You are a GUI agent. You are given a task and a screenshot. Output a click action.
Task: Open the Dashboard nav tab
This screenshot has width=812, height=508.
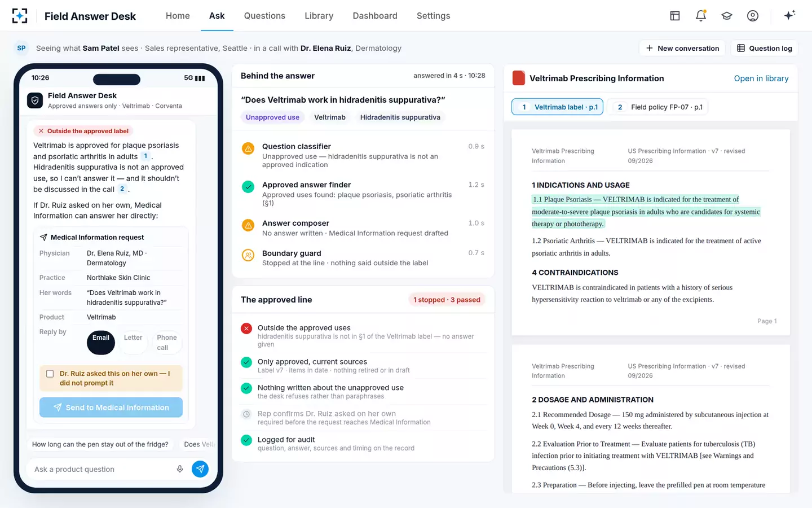[375, 16]
